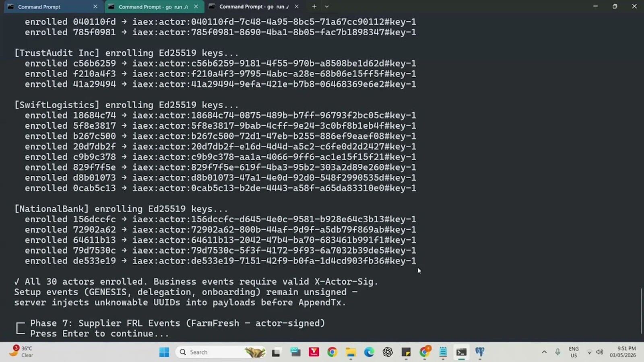
Task: Close the first Command Prompt tab
Action: [95, 6]
